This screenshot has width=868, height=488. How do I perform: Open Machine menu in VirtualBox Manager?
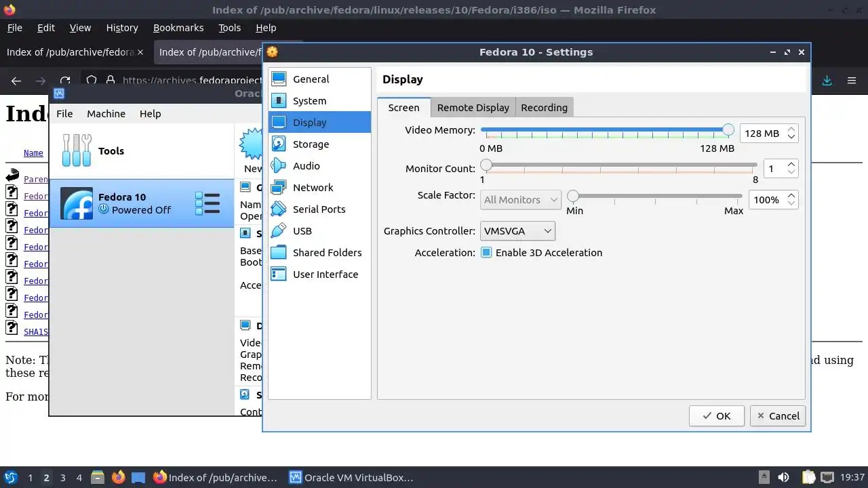coord(106,113)
